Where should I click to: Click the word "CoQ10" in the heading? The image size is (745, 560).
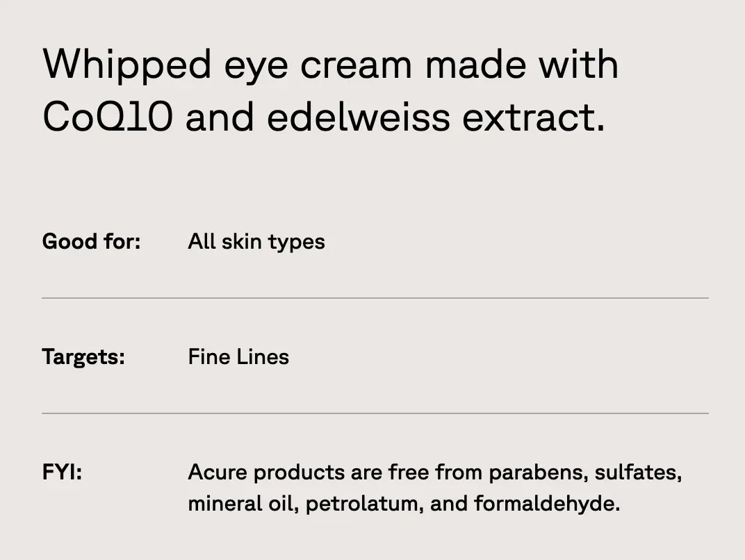coord(108,117)
